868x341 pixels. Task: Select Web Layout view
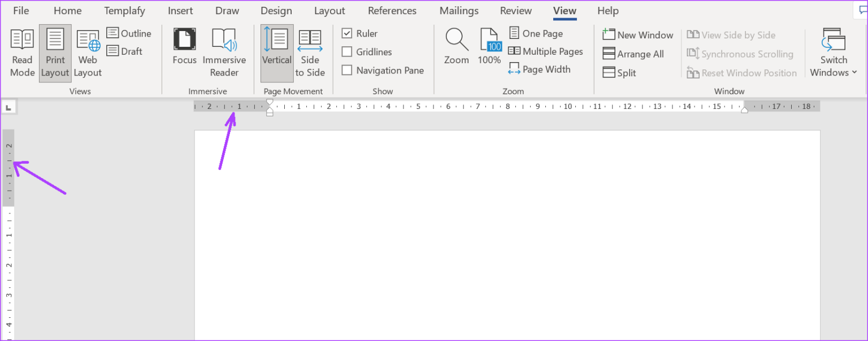click(x=88, y=53)
